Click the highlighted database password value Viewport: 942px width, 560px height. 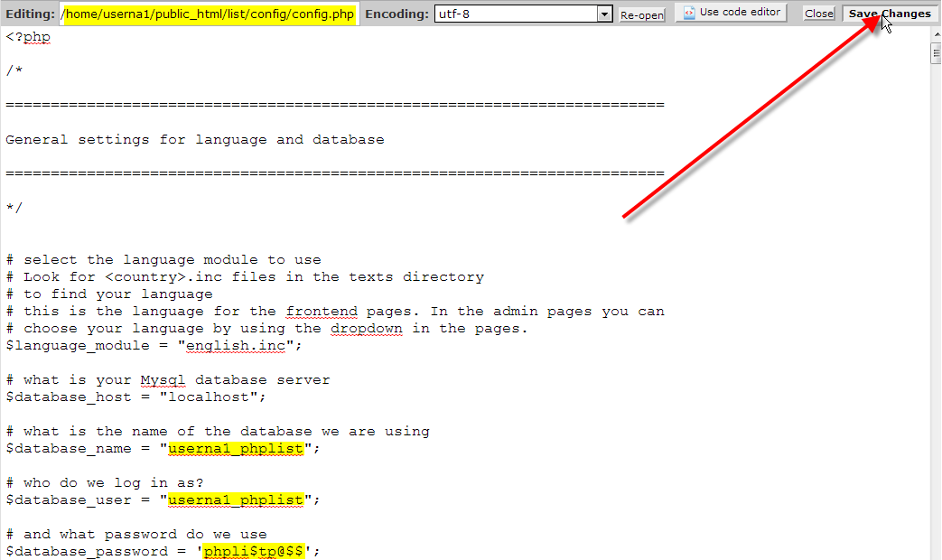click(x=254, y=551)
